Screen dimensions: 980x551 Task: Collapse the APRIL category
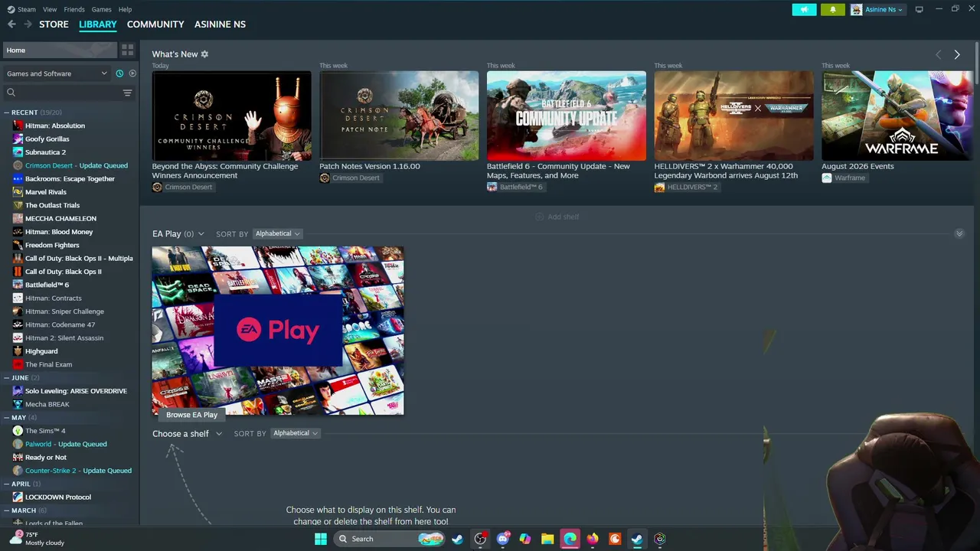tap(7, 484)
